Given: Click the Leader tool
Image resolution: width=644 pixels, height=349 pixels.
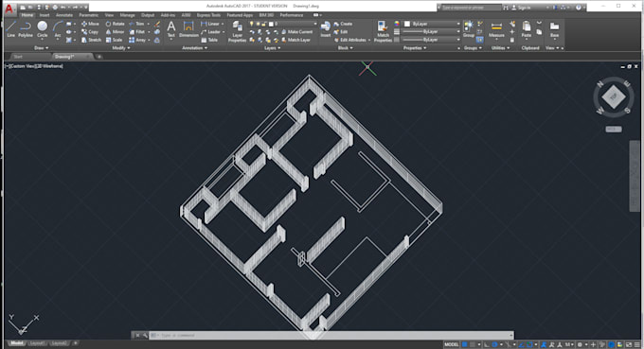Looking at the screenshot, I should coord(210,31).
